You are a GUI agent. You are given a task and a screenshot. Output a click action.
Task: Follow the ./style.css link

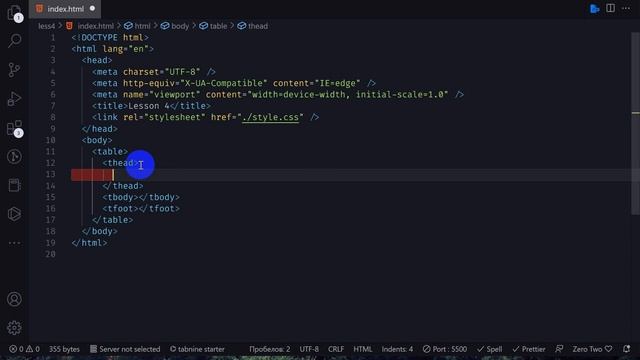click(270, 118)
